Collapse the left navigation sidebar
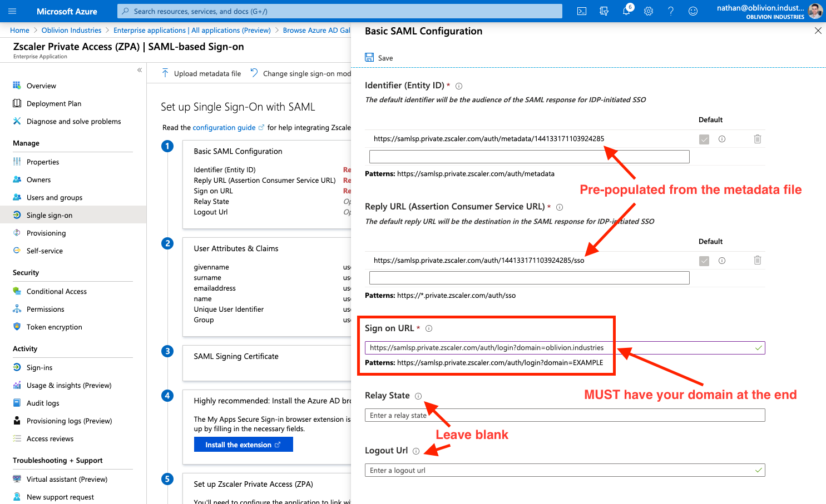The width and height of the screenshot is (826, 504). pos(140,70)
